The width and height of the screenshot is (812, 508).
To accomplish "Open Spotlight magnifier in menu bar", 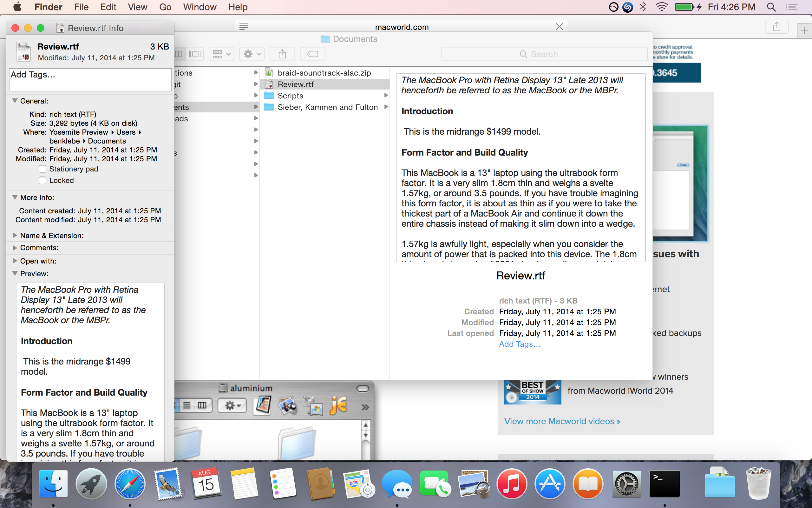I will point(771,7).
